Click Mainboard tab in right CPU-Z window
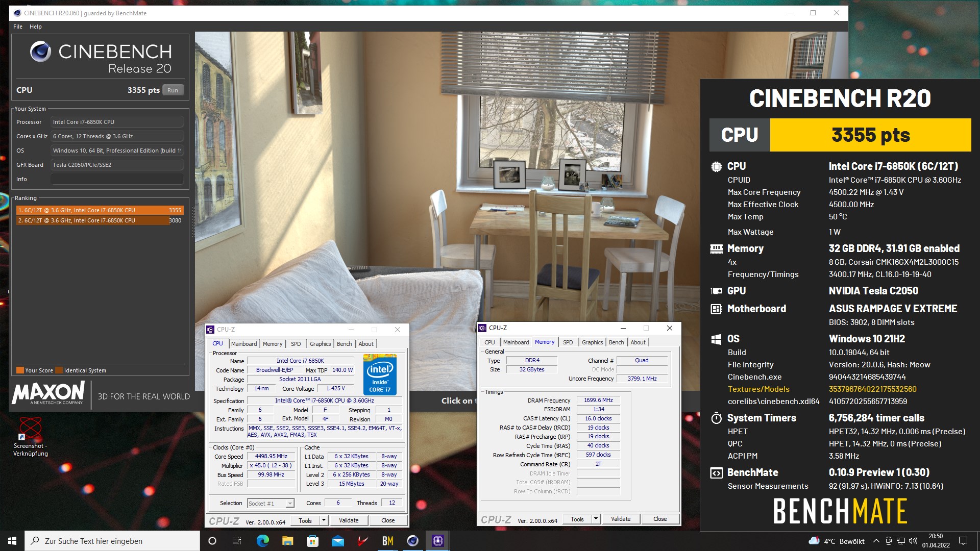This screenshot has height=551, width=980. coord(516,342)
